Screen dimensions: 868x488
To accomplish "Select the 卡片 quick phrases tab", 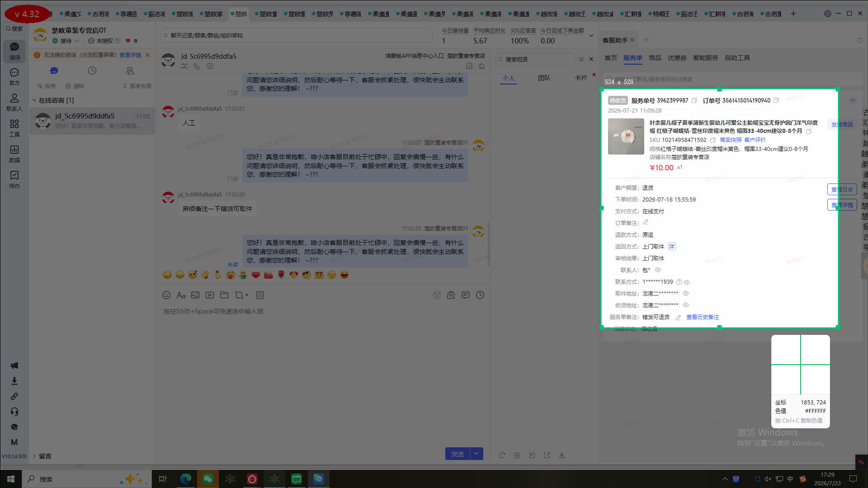I will coord(581,78).
